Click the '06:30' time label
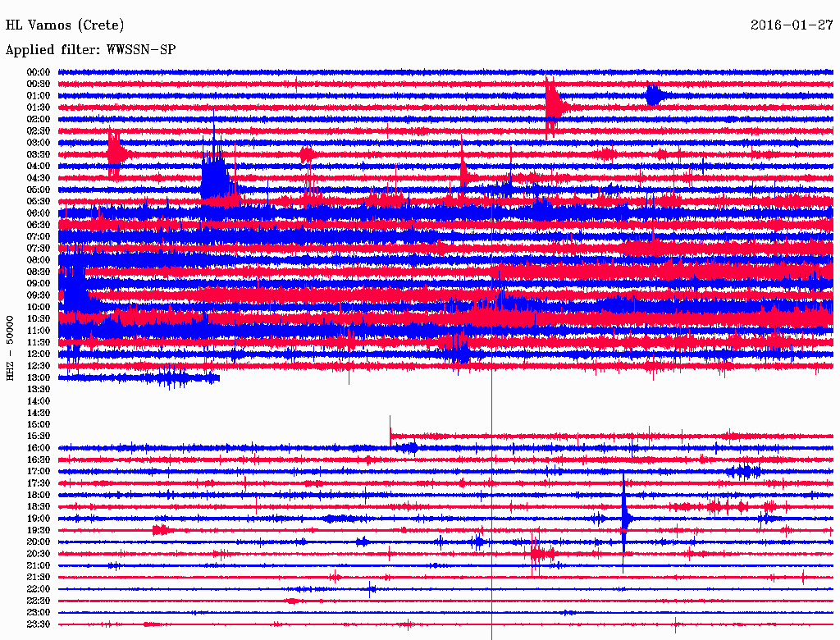840x640 pixels. point(39,225)
